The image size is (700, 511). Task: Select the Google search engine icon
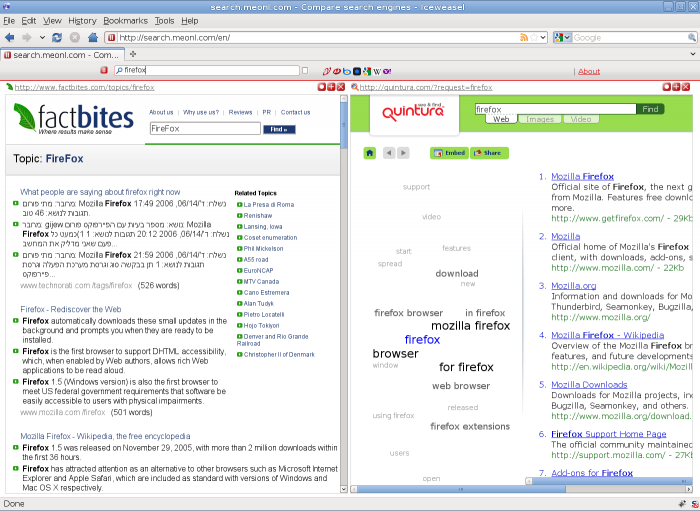(367, 71)
